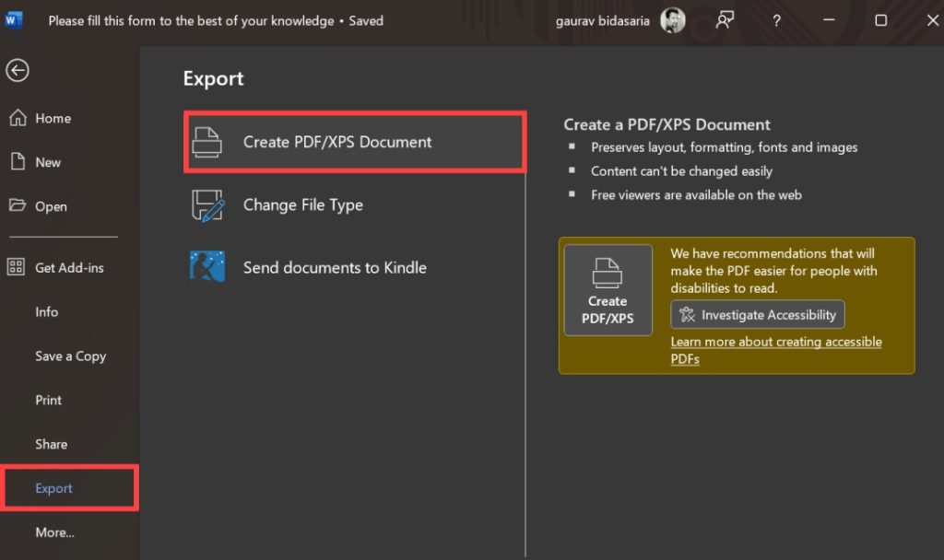
Task: Minimize the Word window
Action: (829, 20)
